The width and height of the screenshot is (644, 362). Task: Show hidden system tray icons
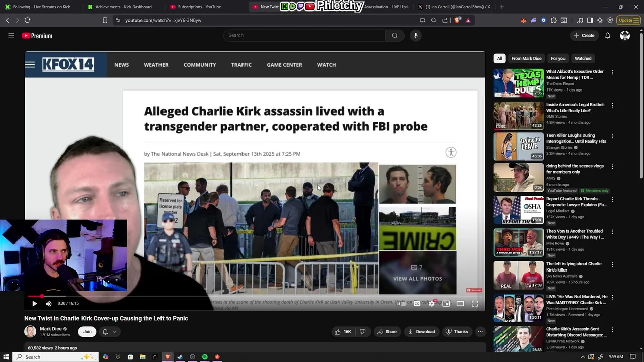coord(583,357)
